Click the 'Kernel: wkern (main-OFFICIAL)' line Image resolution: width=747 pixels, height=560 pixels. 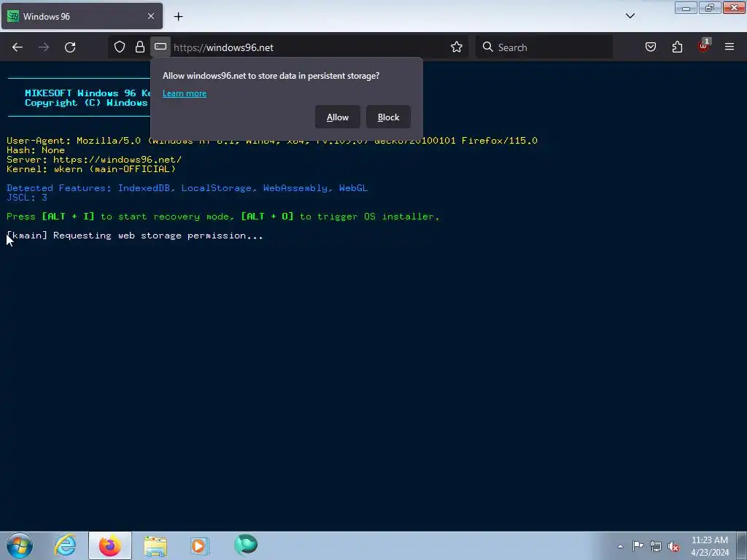click(x=91, y=169)
